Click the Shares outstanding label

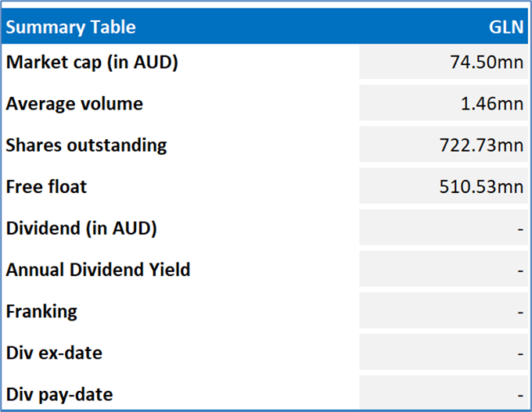pos(86,145)
